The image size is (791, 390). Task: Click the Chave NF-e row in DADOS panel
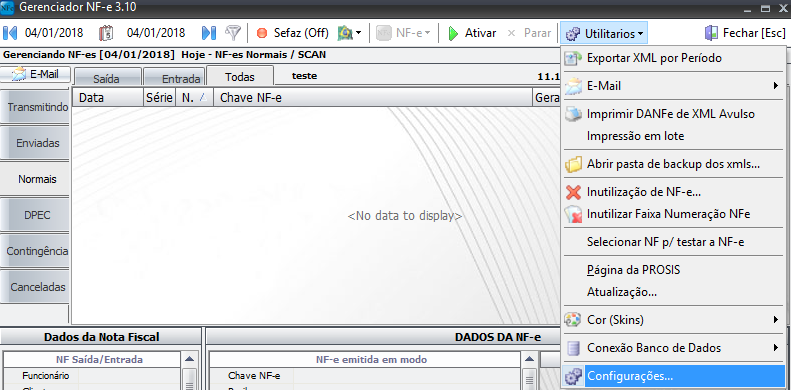[x=365, y=376]
